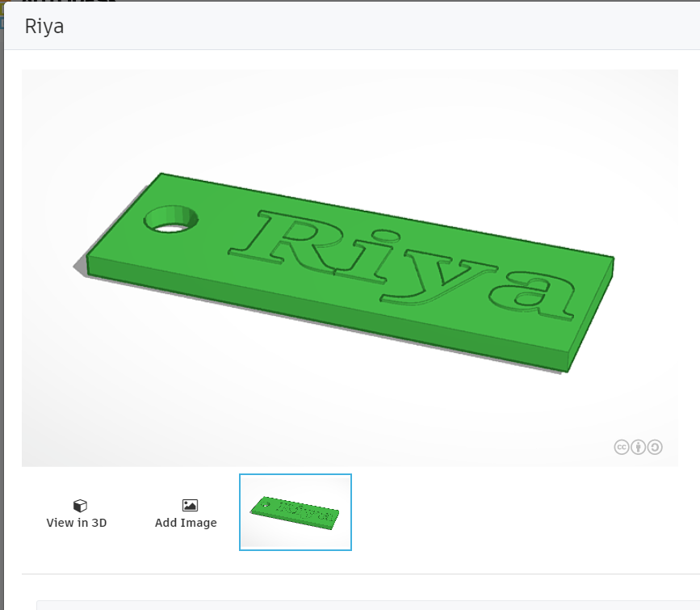Click the Add Image label

coord(186,523)
